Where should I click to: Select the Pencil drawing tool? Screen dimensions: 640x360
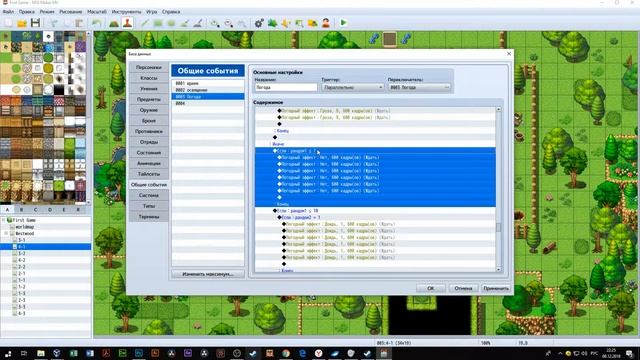click(144, 23)
